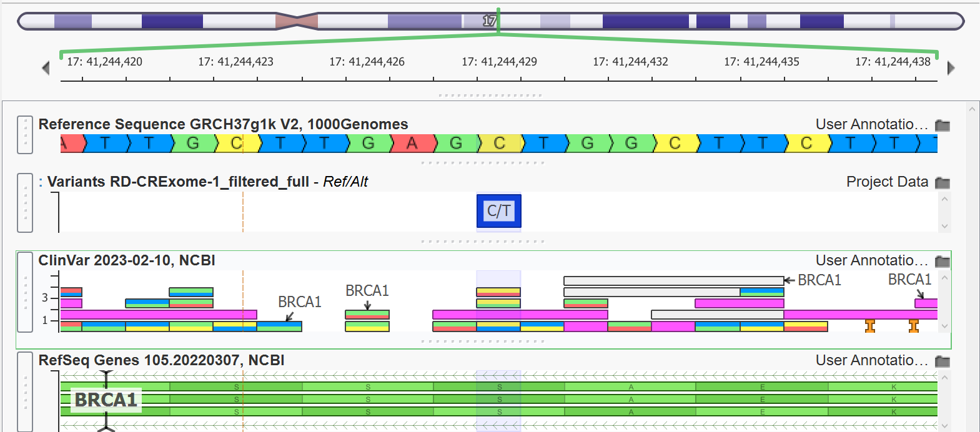The height and width of the screenshot is (432, 980).
Task: Open folder icon beside Project Data label
Action: [942, 182]
